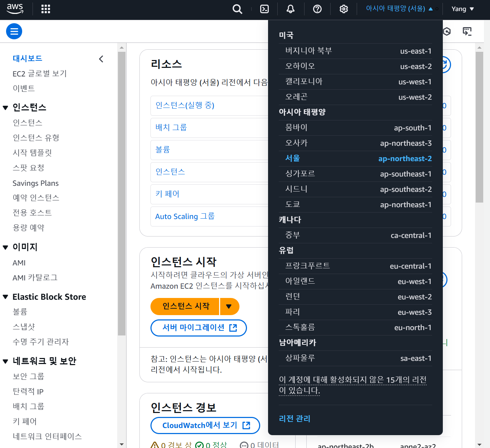Screen dimensions: 490x448
Task: Click the sidebar scroll-down arrow
Action: (x=122, y=444)
